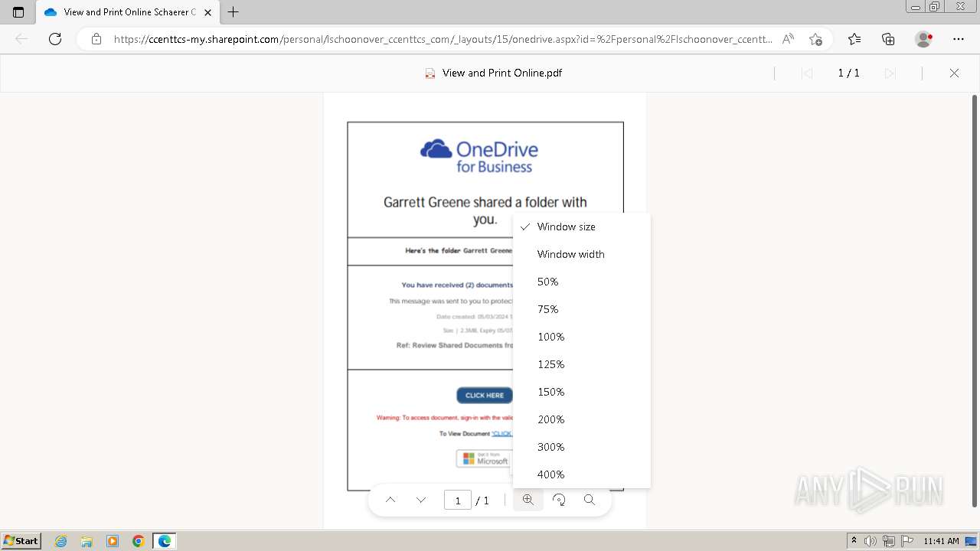980x551 pixels.
Task: Go to previous file in viewer header
Action: (x=807, y=73)
